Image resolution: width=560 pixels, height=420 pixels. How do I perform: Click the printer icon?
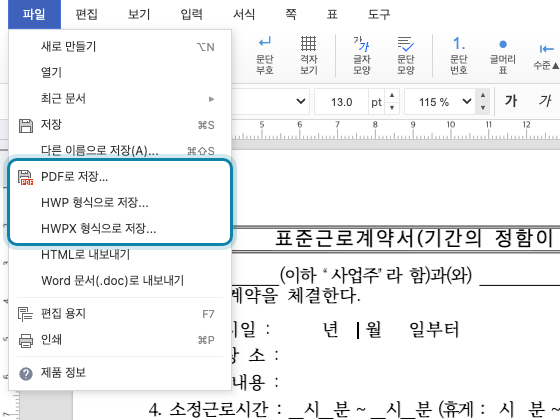pyautogui.click(x=26, y=340)
